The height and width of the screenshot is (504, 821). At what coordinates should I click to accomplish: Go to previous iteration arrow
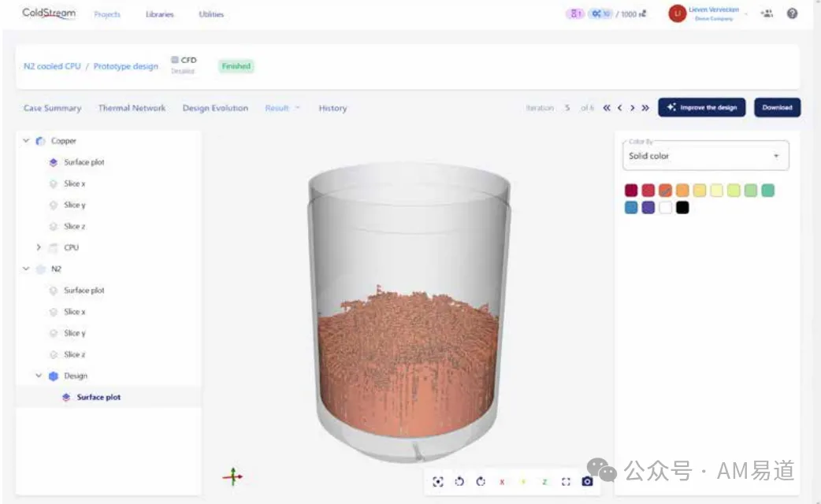point(620,108)
